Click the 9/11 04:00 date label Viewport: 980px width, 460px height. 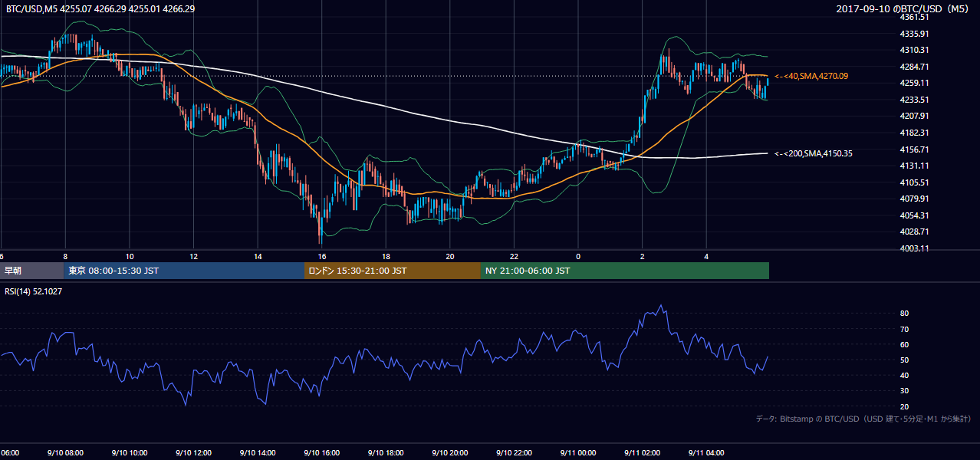706,453
